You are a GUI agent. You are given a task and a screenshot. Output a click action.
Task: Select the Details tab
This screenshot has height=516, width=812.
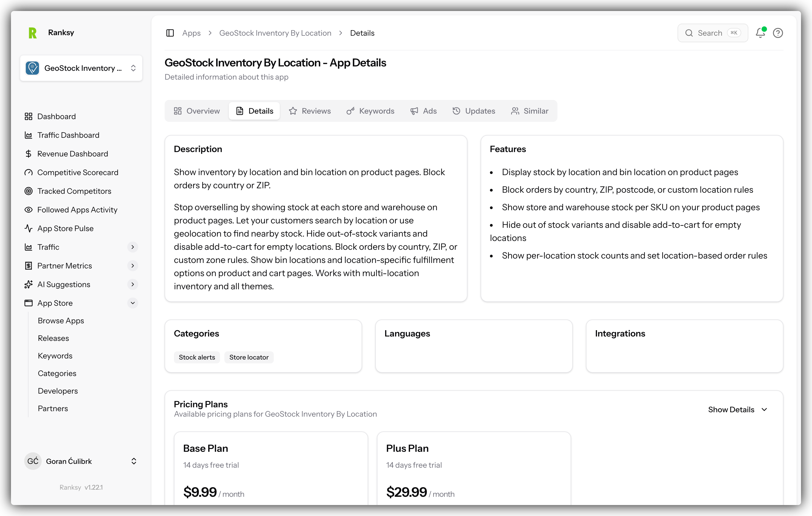pos(254,111)
